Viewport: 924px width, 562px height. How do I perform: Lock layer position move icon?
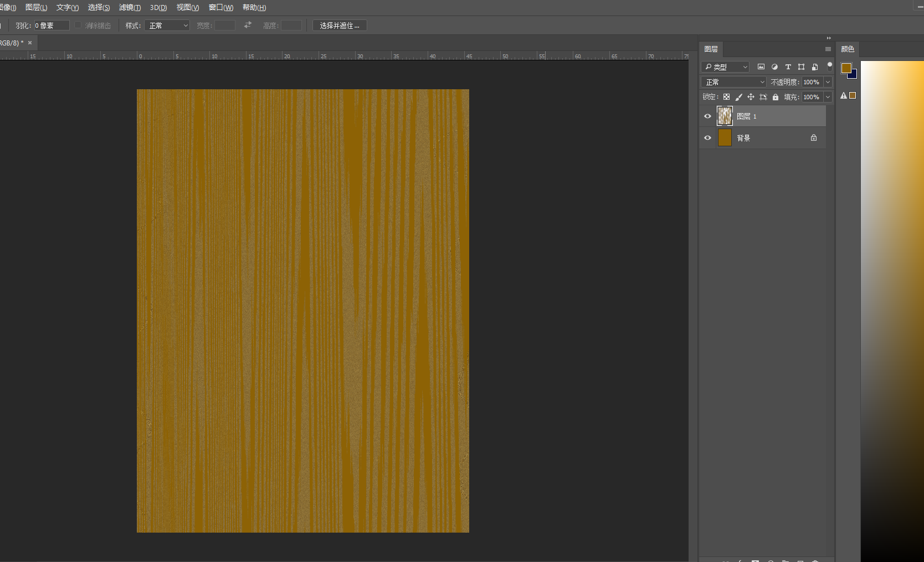[x=751, y=97]
